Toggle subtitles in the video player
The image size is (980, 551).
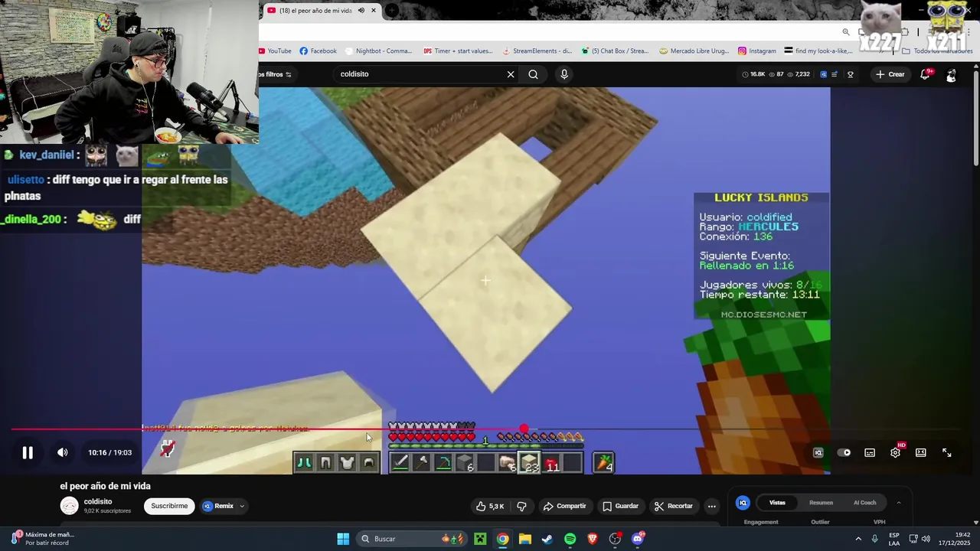[x=870, y=452]
